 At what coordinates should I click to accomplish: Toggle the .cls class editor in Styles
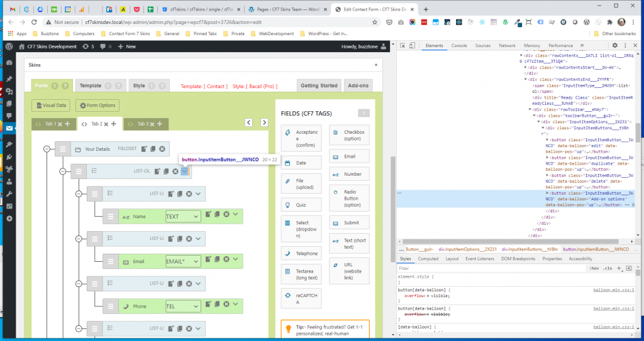click(x=607, y=268)
